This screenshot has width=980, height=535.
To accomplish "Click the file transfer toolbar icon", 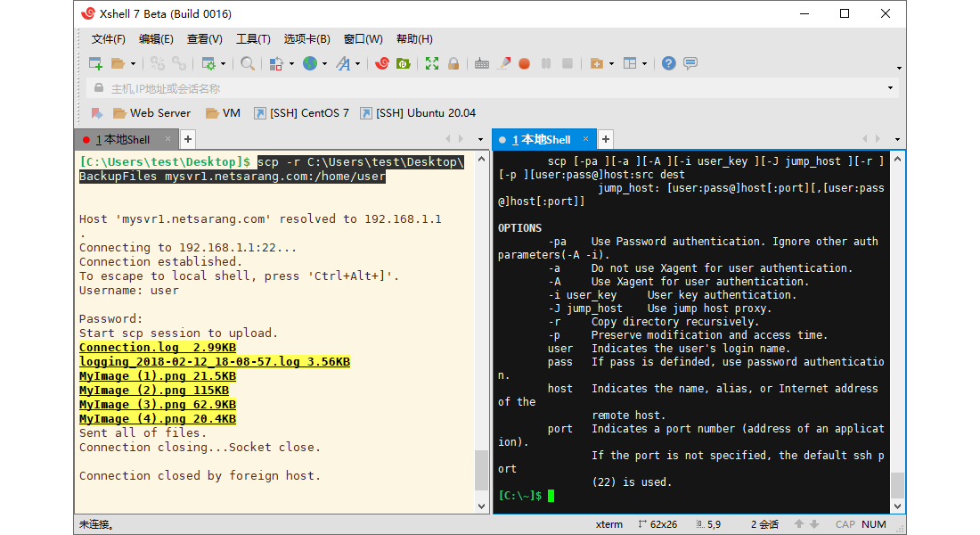I will click(275, 63).
